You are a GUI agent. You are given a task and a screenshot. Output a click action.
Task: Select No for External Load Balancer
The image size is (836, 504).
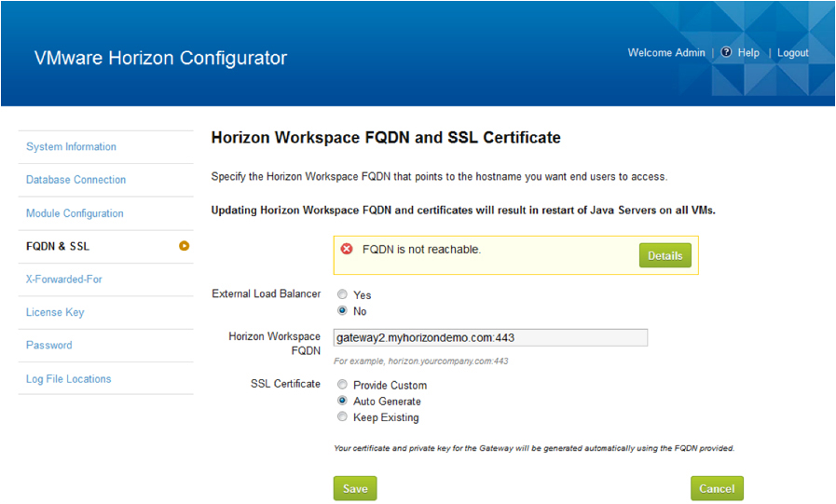click(x=342, y=310)
